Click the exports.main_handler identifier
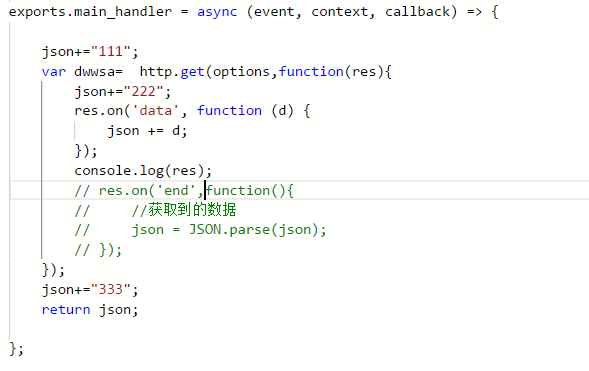This screenshot has height=371, width=589. (x=90, y=12)
